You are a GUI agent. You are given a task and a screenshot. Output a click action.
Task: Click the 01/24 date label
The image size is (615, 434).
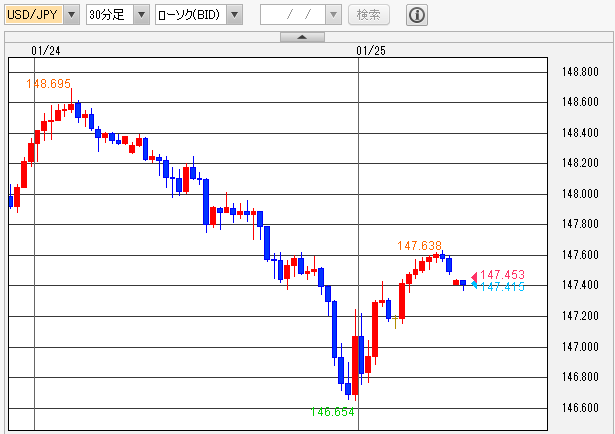[46, 51]
